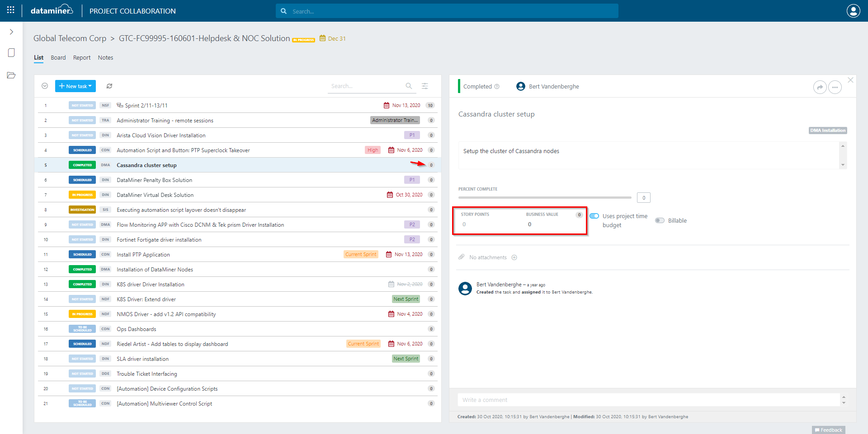The height and width of the screenshot is (434, 868).
Task: Switch to the Board tab
Action: pos(58,58)
